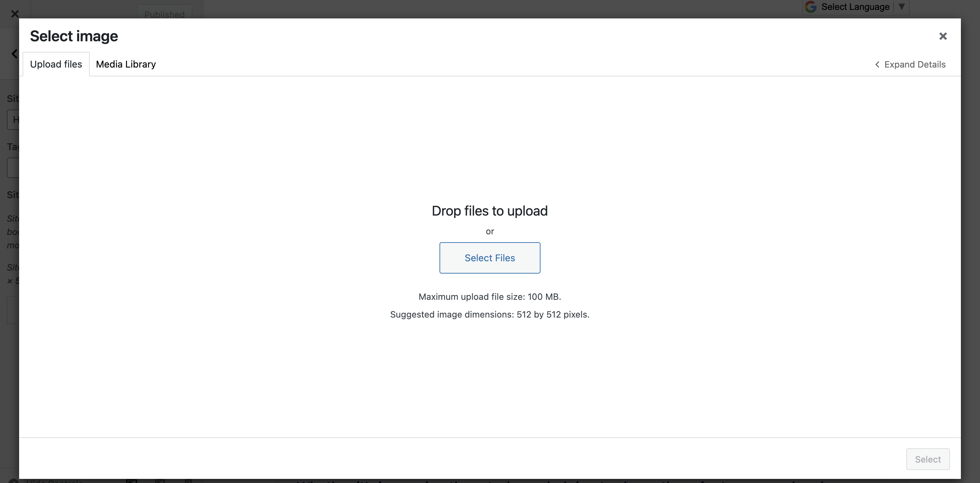Select the mobile preview device icon
Viewport: 980px width, 483px height.
pos(188,481)
